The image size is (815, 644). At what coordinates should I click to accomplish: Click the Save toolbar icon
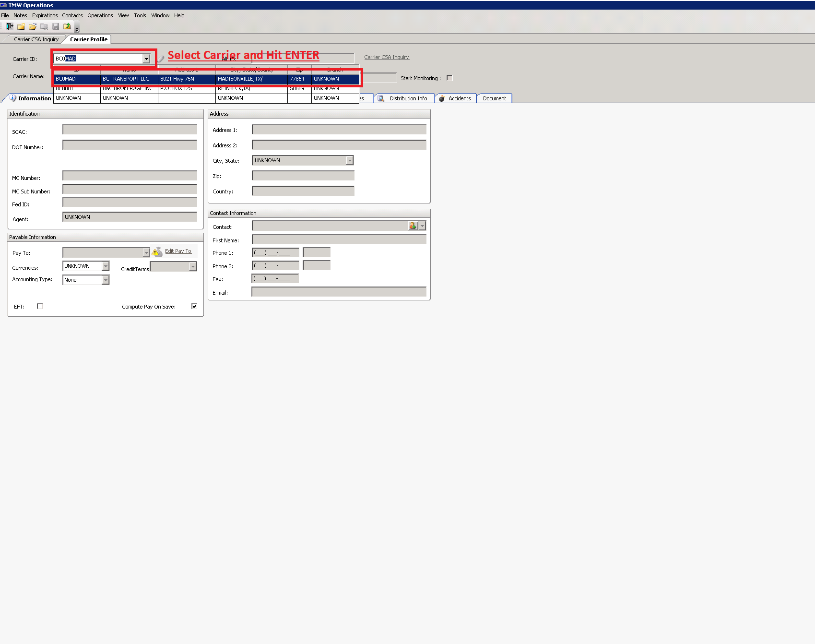55,26
